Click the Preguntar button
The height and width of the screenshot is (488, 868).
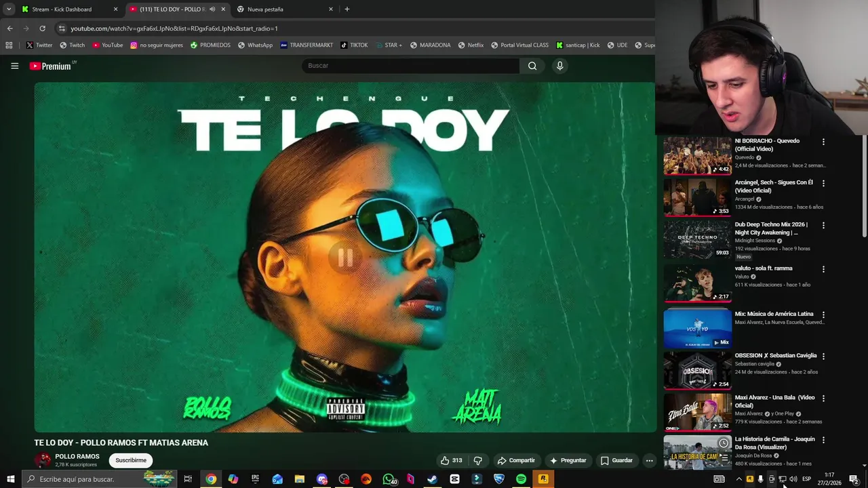[x=568, y=460]
